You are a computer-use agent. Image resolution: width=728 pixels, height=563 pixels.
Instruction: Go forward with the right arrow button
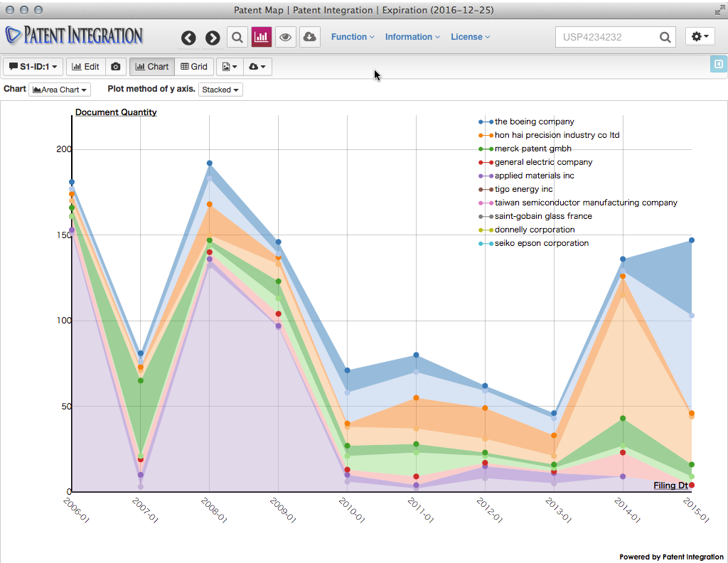pos(213,38)
